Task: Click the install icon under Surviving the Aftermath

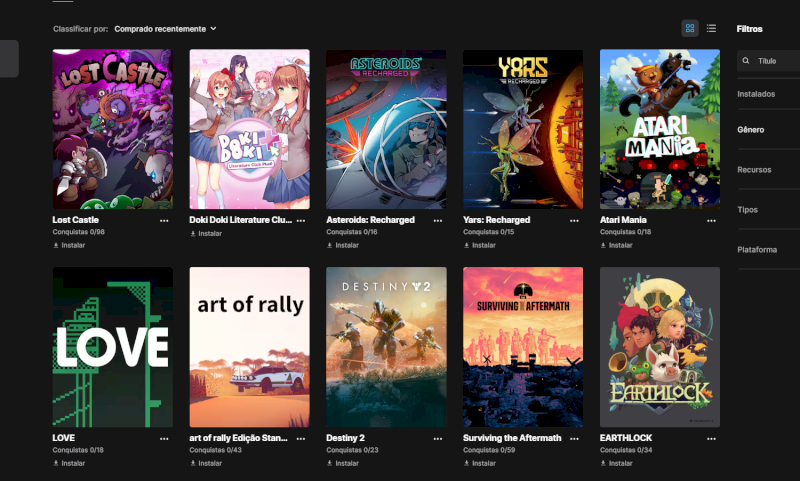Action: click(x=467, y=463)
